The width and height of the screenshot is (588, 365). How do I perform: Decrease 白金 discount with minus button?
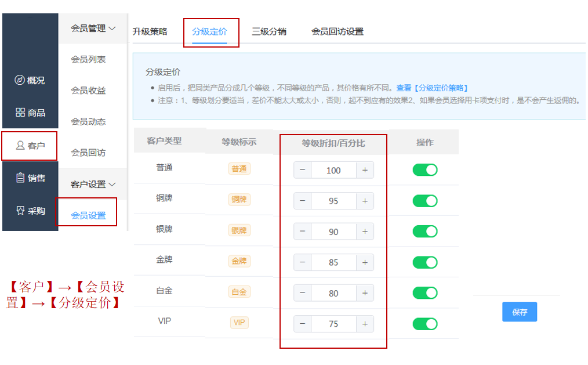coord(302,293)
